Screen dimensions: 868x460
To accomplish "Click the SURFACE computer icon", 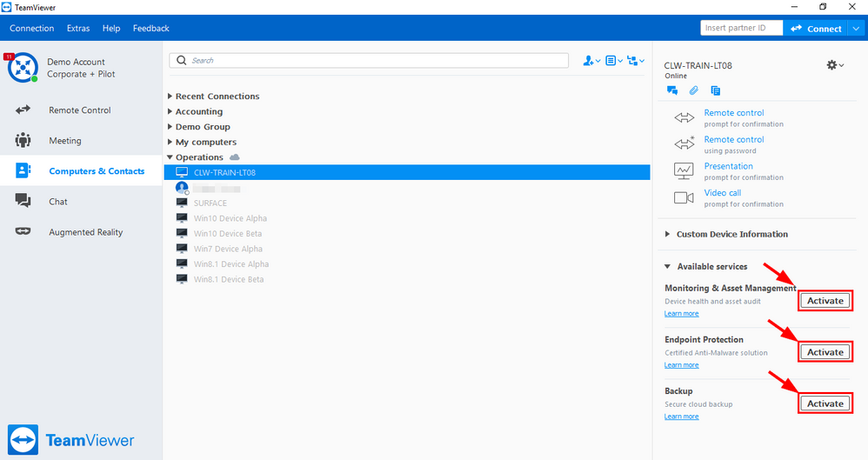I will (x=182, y=203).
